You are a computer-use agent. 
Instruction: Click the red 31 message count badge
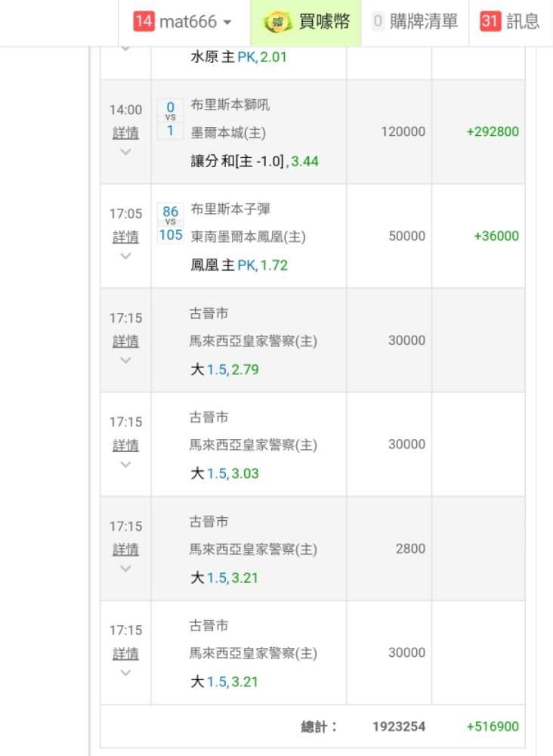click(x=490, y=22)
